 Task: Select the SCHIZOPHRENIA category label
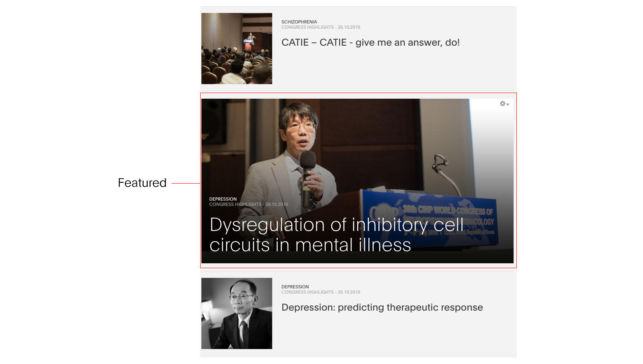tap(299, 22)
